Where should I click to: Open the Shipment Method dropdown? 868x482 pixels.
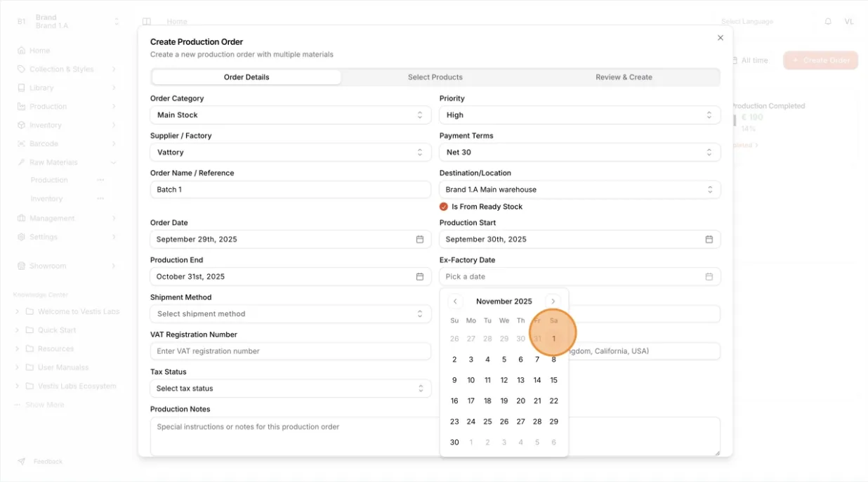291,314
